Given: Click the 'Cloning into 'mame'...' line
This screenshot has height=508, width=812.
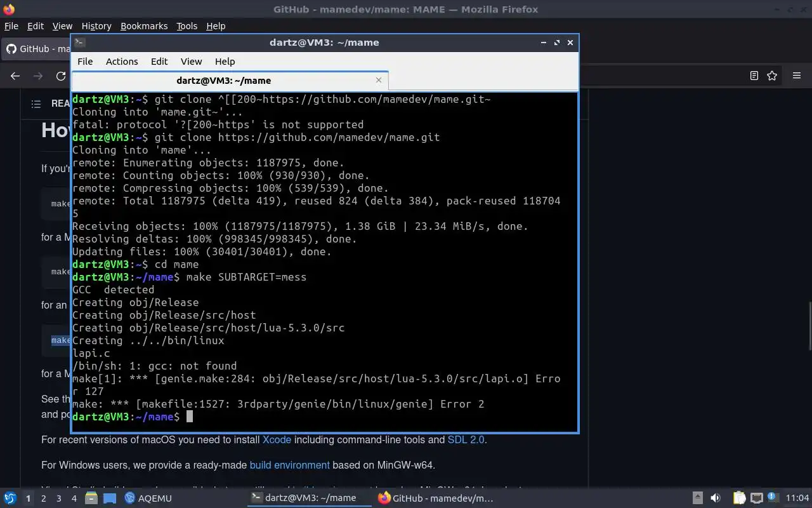Looking at the screenshot, I should [x=141, y=150].
